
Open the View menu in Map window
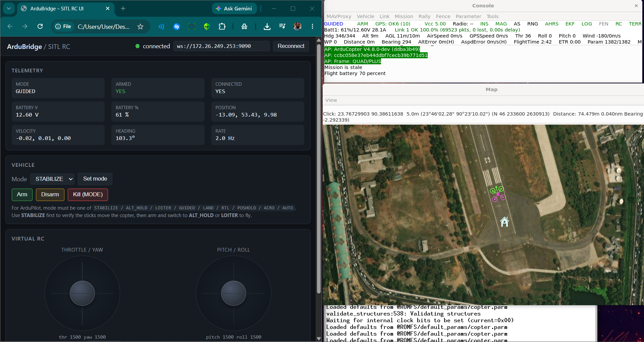[x=331, y=100]
